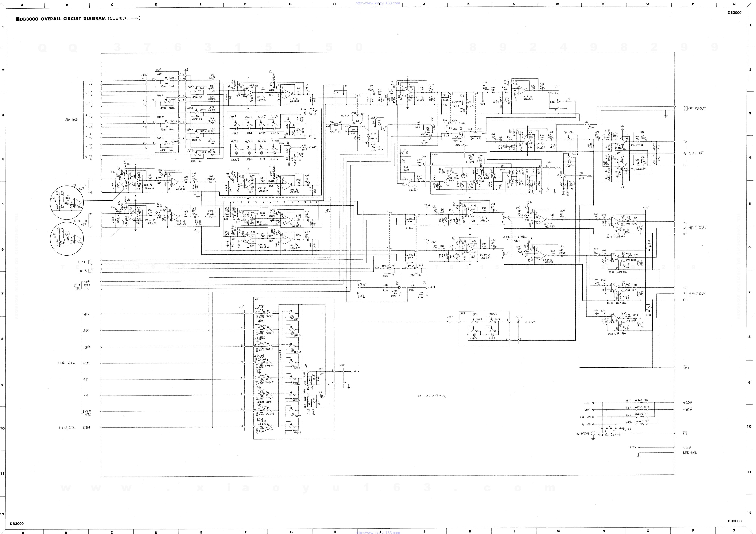
Task: Click the FR1 fuse resistor label
Action: click(x=629, y=401)
